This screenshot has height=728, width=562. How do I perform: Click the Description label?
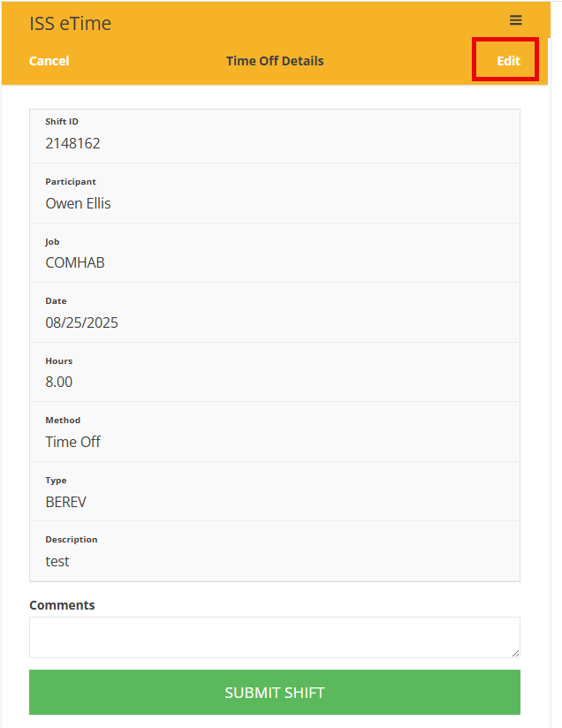(x=72, y=540)
